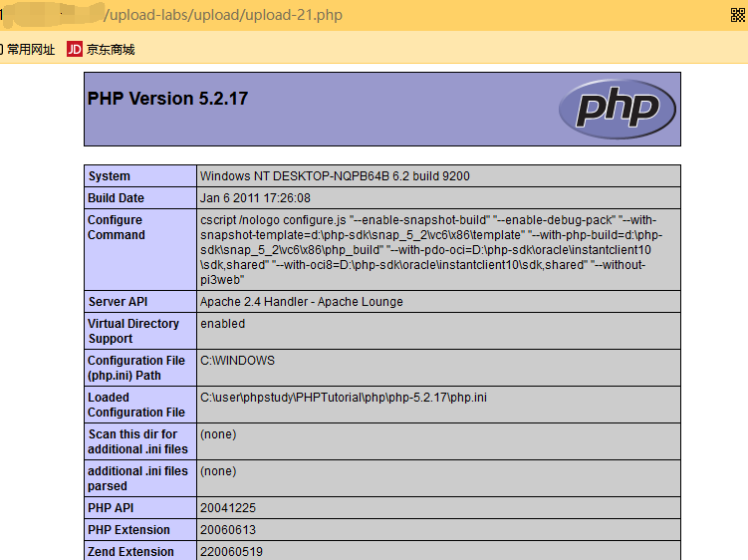Select the Apache 2.4 Handler value
Image resolution: width=748 pixels, height=560 pixels.
point(301,302)
